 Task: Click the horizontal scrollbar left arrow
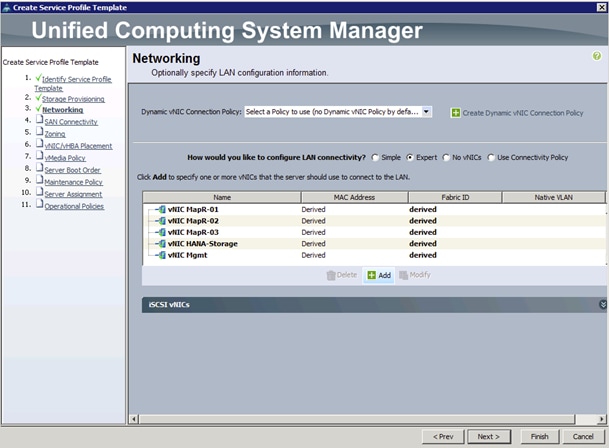(134, 419)
